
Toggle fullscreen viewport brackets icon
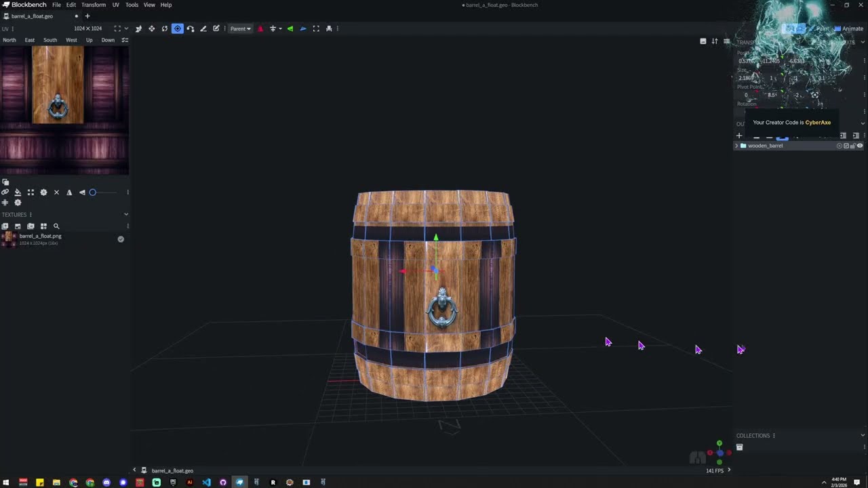316,28
